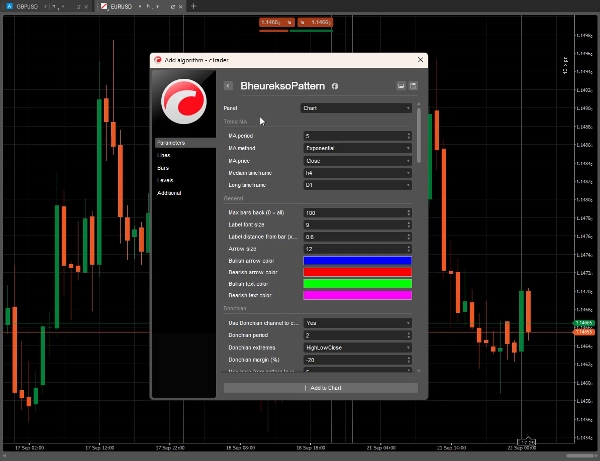Image resolution: width=600 pixels, height=461 pixels.
Task: Click the large cTrader logo thumbnail
Action: coord(184,101)
